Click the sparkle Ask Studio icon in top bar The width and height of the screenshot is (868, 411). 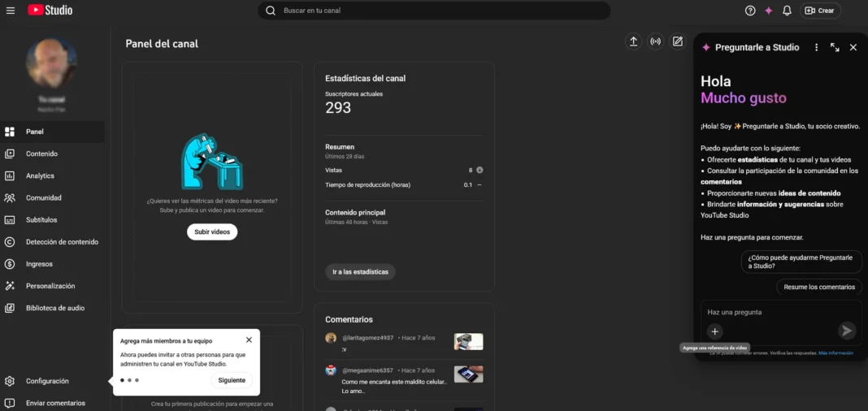(768, 11)
